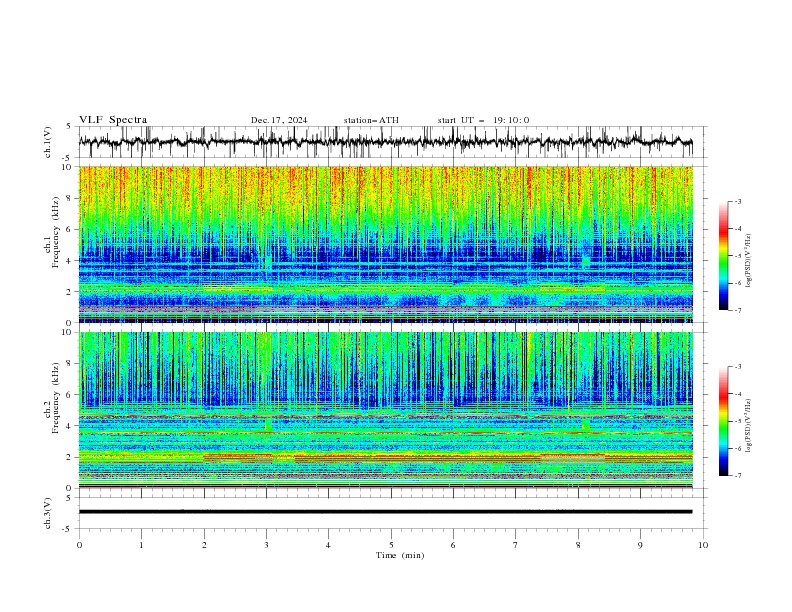Click time axis tick label "3"
The height and width of the screenshot is (612, 792).
pyautogui.click(x=266, y=545)
